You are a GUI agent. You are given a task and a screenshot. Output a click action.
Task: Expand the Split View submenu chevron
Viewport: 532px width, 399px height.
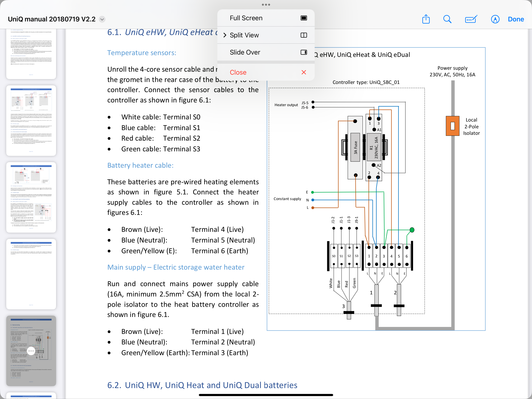(x=225, y=35)
